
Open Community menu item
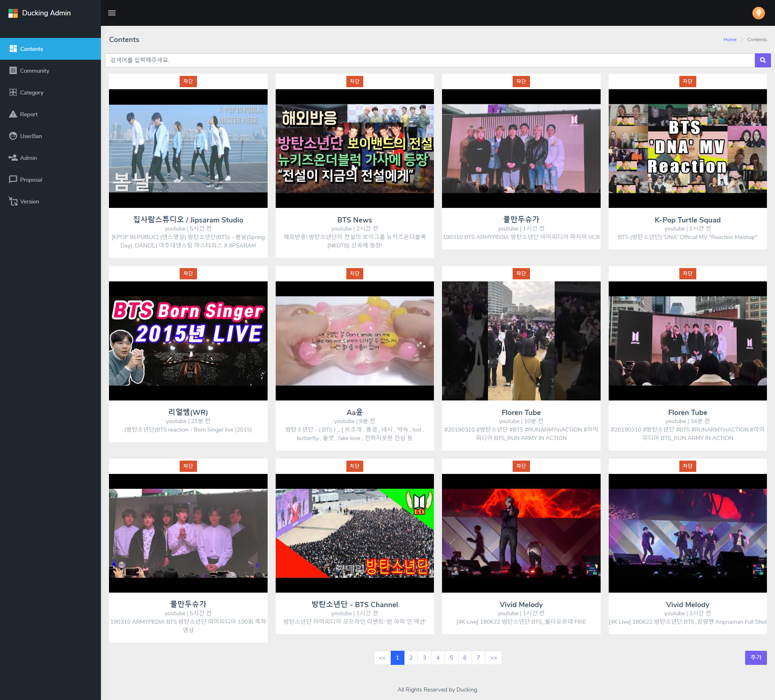[x=50, y=71]
